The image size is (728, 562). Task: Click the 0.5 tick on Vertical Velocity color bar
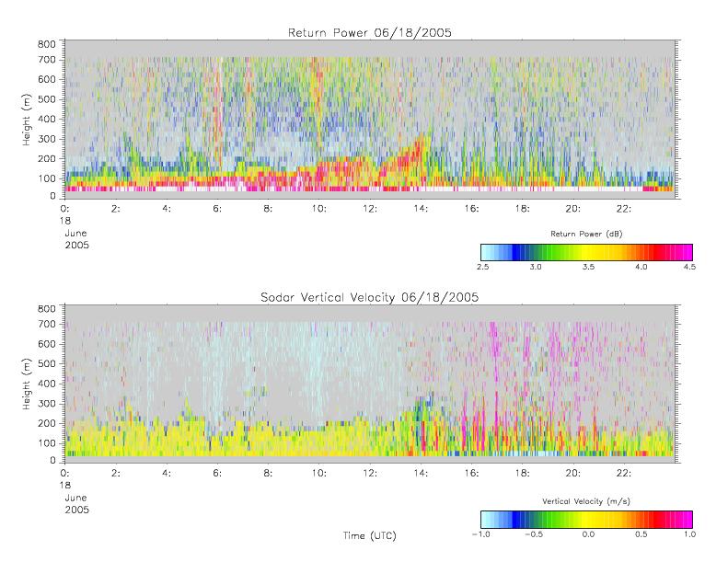(641, 534)
